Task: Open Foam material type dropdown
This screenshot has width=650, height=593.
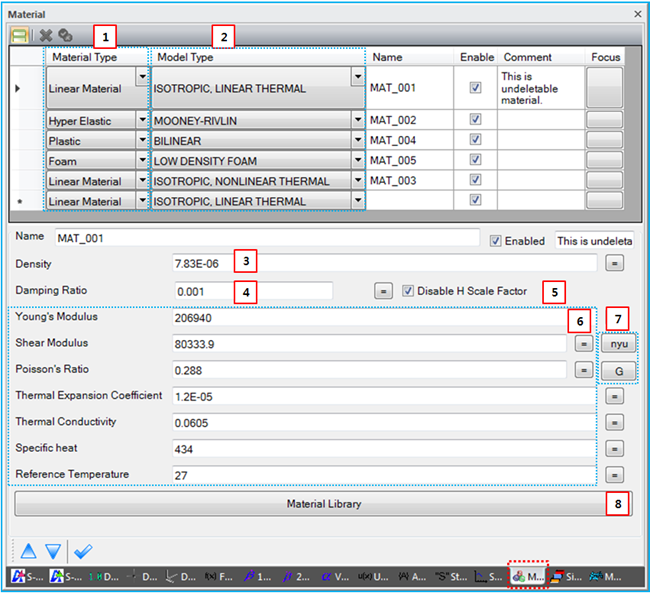Action: pyautogui.click(x=142, y=160)
